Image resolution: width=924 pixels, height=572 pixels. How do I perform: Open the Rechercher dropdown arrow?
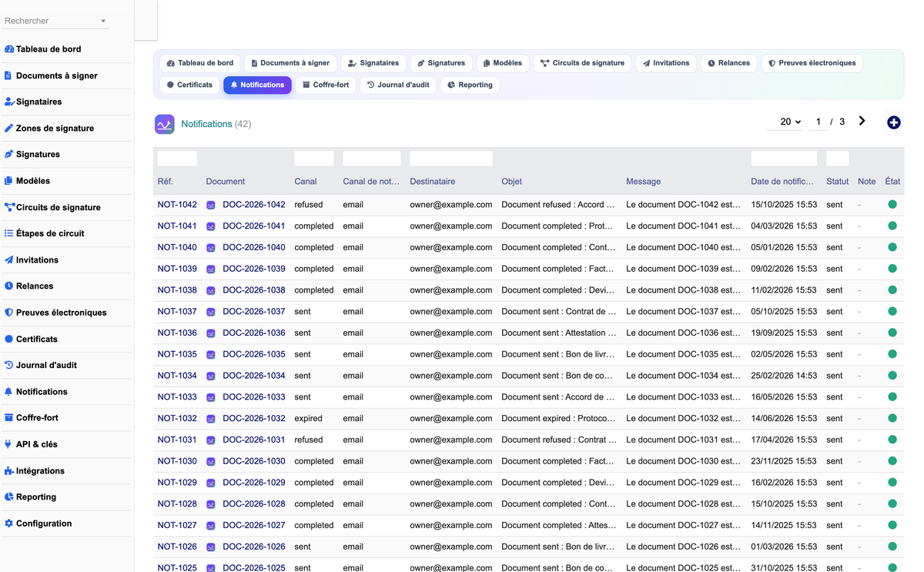(103, 21)
